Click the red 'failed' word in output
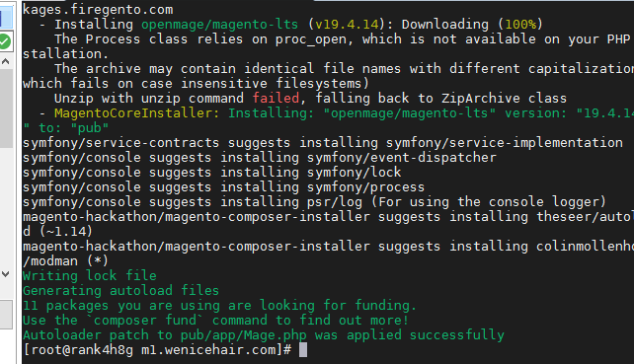This screenshot has height=364, width=634. 276,99
